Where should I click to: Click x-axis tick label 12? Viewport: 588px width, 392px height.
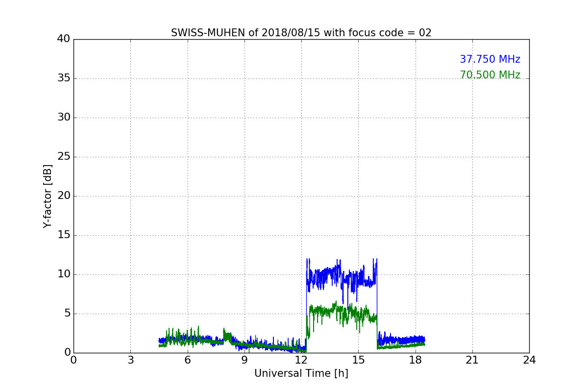click(x=301, y=360)
